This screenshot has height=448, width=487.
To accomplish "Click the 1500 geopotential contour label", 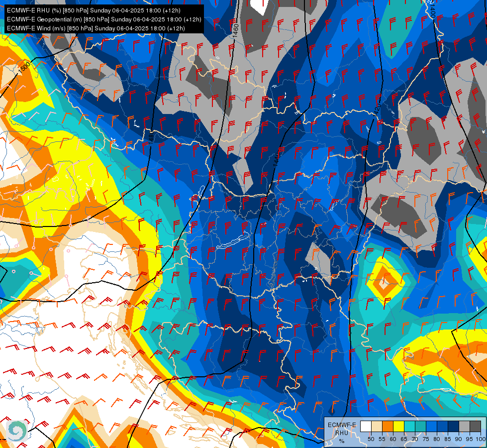I will pyautogui.click(x=24, y=68).
